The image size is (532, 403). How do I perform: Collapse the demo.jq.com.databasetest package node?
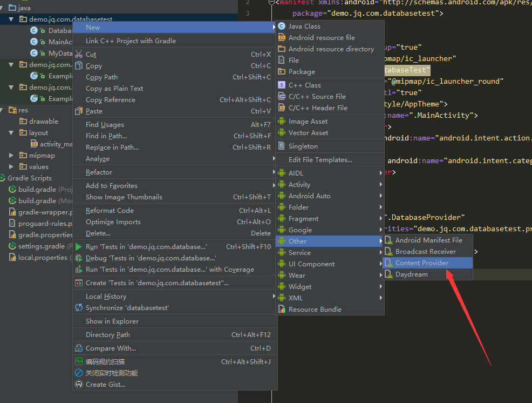click(11, 19)
